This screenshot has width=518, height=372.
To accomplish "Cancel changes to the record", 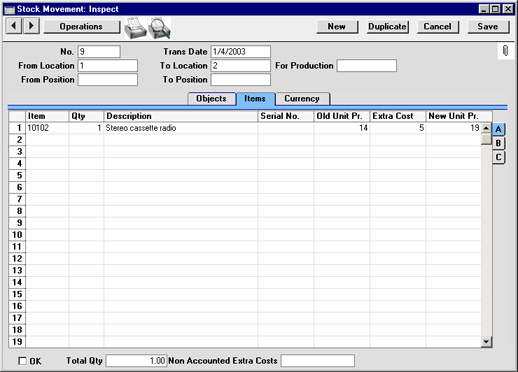I will (x=438, y=26).
